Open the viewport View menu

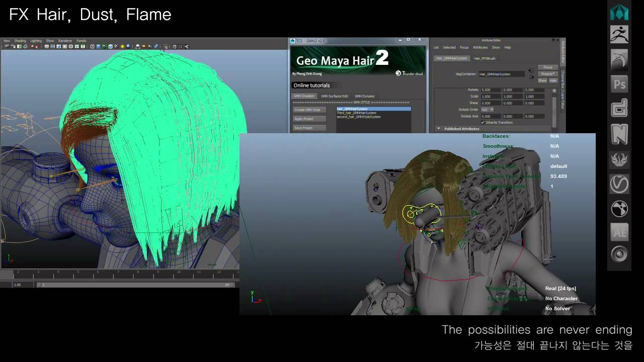pos(7,41)
